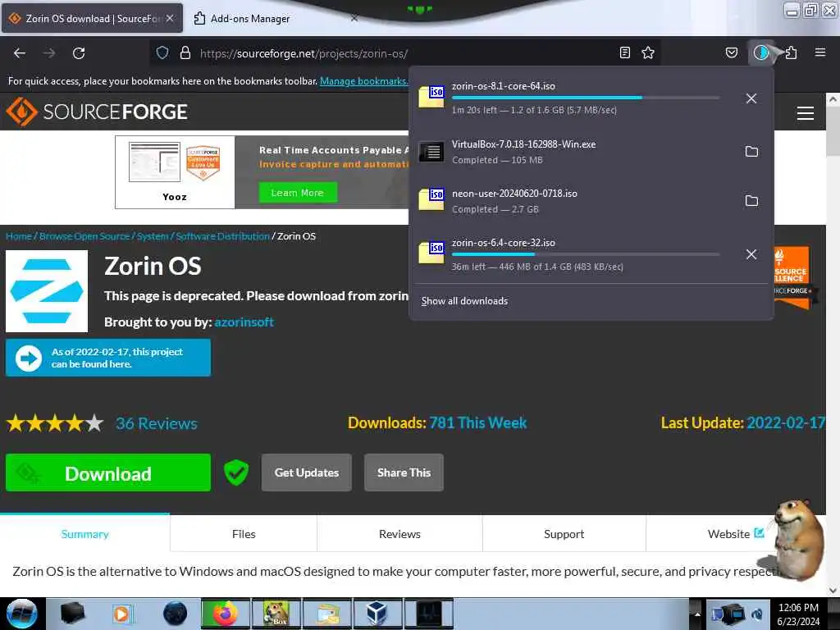This screenshot has height=630, width=840.
Task: Click the forward navigation arrow
Action: (x=49, y=53)
